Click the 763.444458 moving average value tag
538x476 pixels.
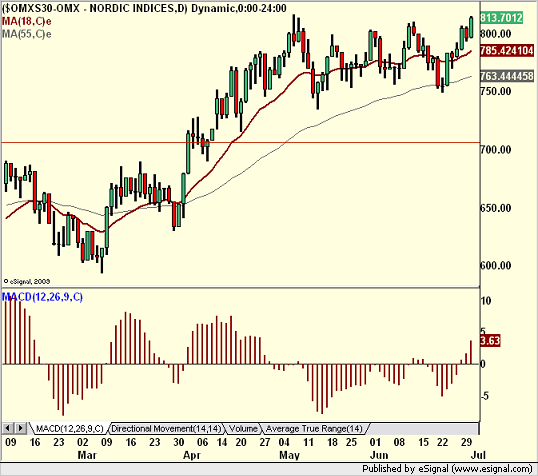click(507, 76)
